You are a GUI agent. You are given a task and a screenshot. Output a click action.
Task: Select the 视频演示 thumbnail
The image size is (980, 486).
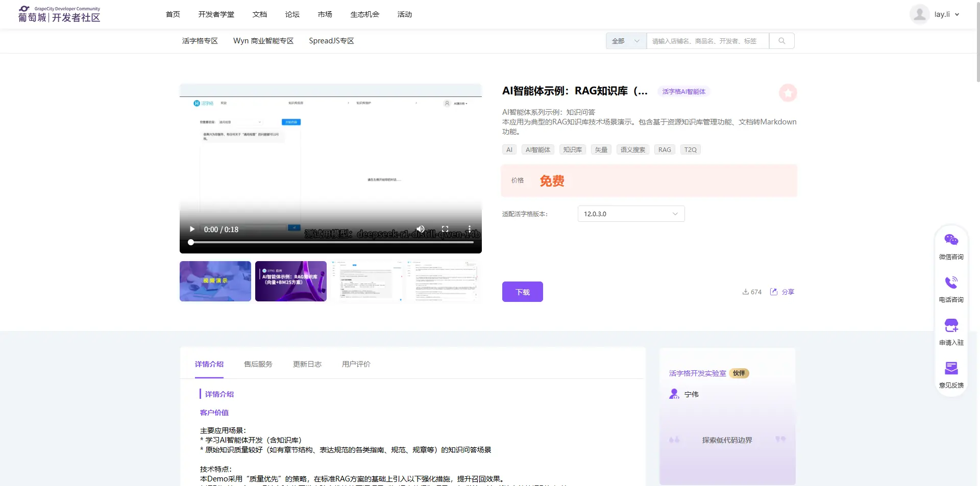pos(215,281)
